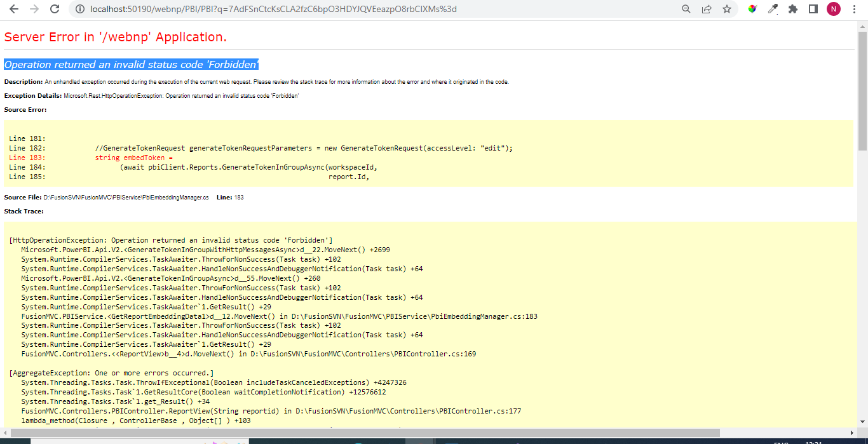This screenshot has width=868, height=444.
Task: Click stack line ending "PbiEmbeddingManager.cs:183"
Action: point(279,316)
